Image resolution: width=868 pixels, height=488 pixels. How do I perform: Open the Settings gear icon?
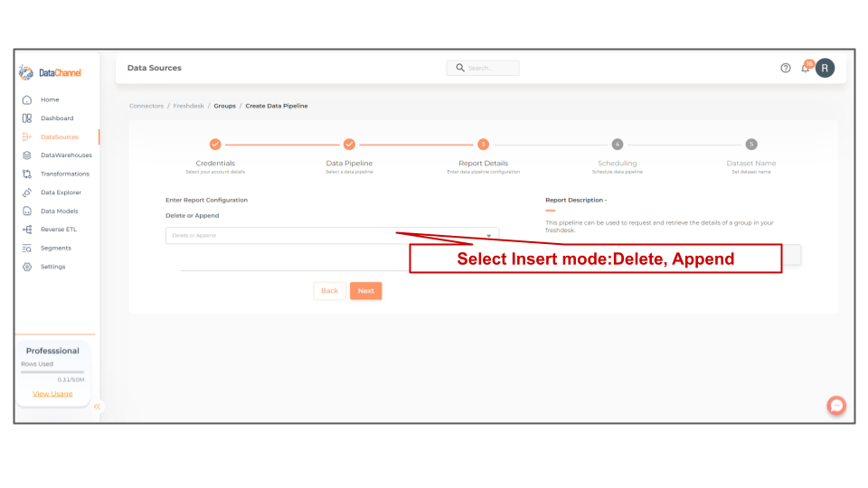tap(26, 267)
